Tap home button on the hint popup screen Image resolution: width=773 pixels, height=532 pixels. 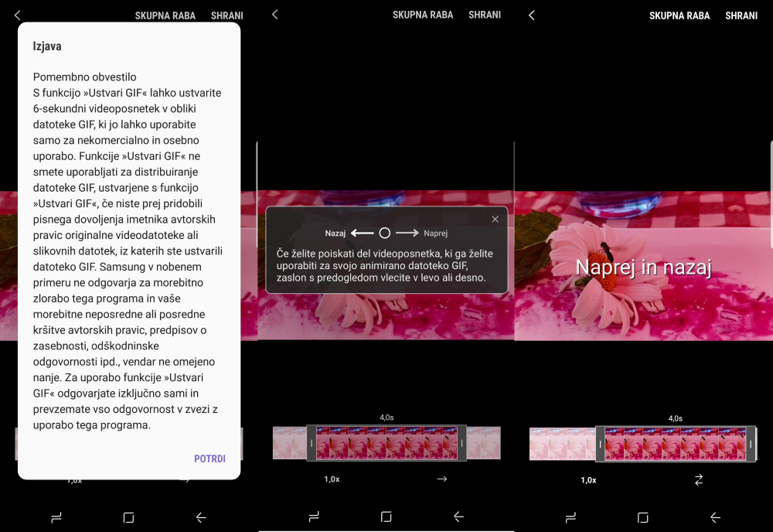point(386,517)
